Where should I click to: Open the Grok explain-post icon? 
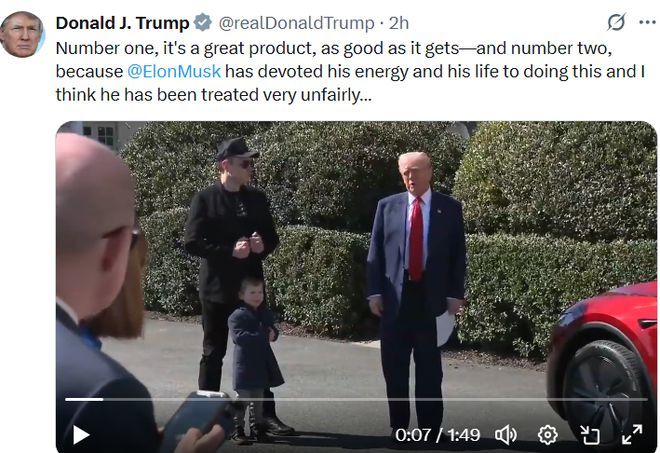tap(616, 22)
